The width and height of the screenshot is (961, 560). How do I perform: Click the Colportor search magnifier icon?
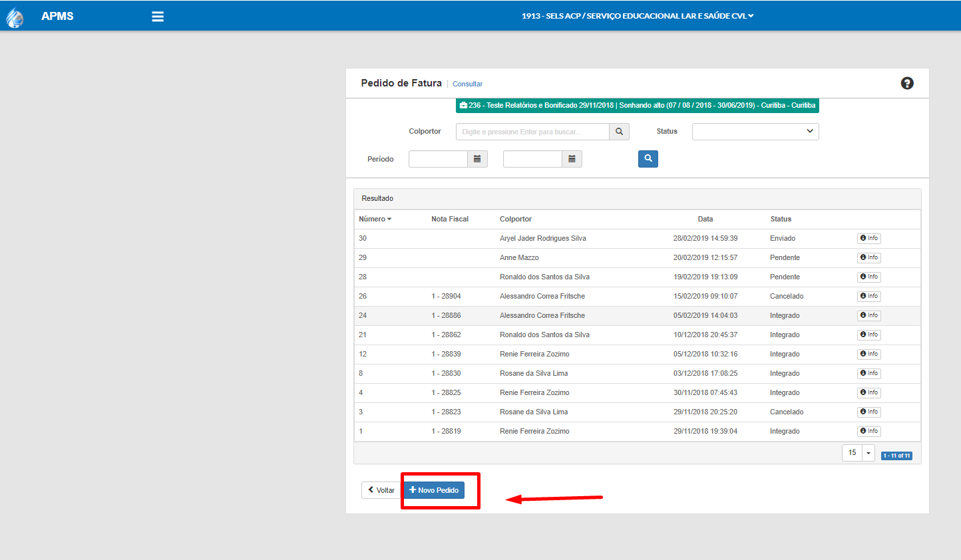(x=619, y=132)
